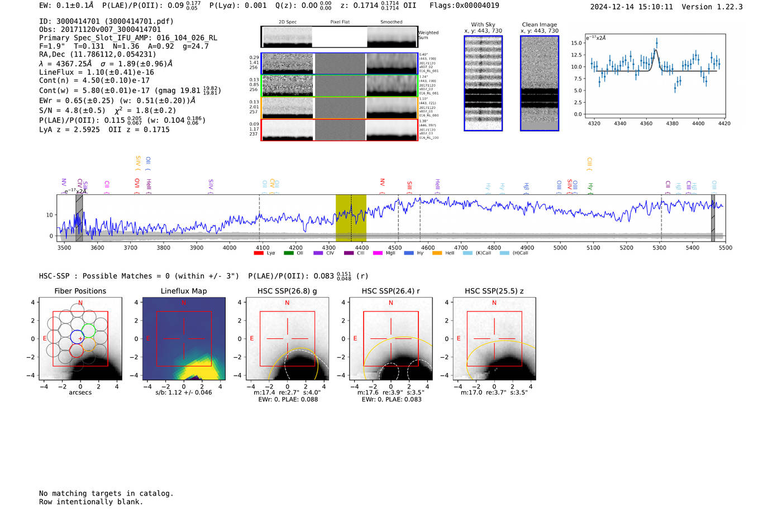This screenshot has height=532, width=782.
Task: Click the Weighted Sum 2D spectrum strip
Action: pos(339,37)
